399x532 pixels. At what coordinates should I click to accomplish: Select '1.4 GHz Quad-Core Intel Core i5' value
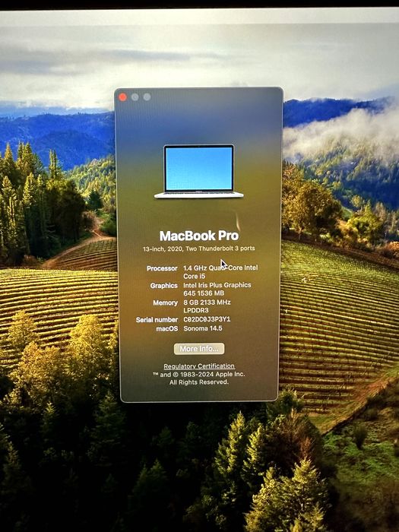[x=220, y=272]
